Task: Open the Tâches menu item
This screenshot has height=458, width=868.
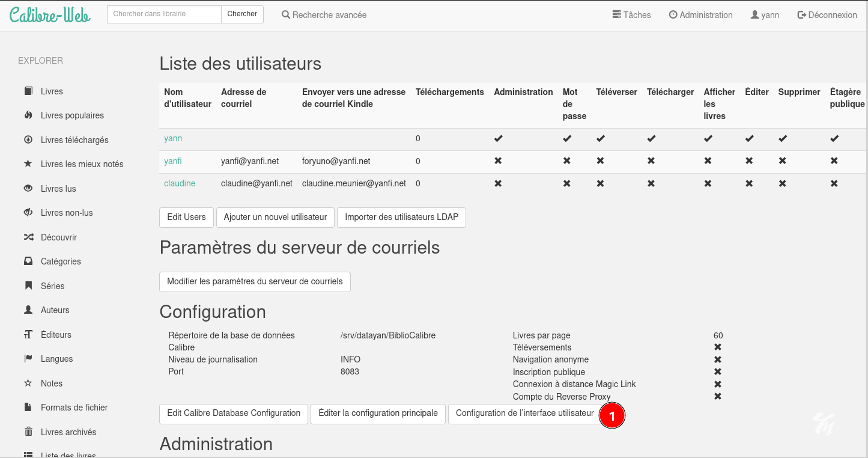Action: pyautogui.click(x=631, y=15)
